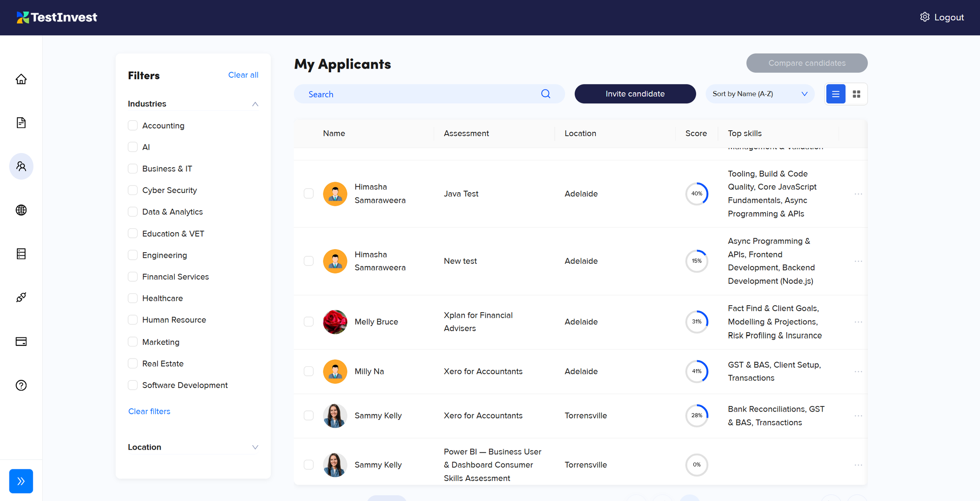This screenshot has width=980, height=501.
Task: Check the AI industry filter
Action: [x=133, y=147]
